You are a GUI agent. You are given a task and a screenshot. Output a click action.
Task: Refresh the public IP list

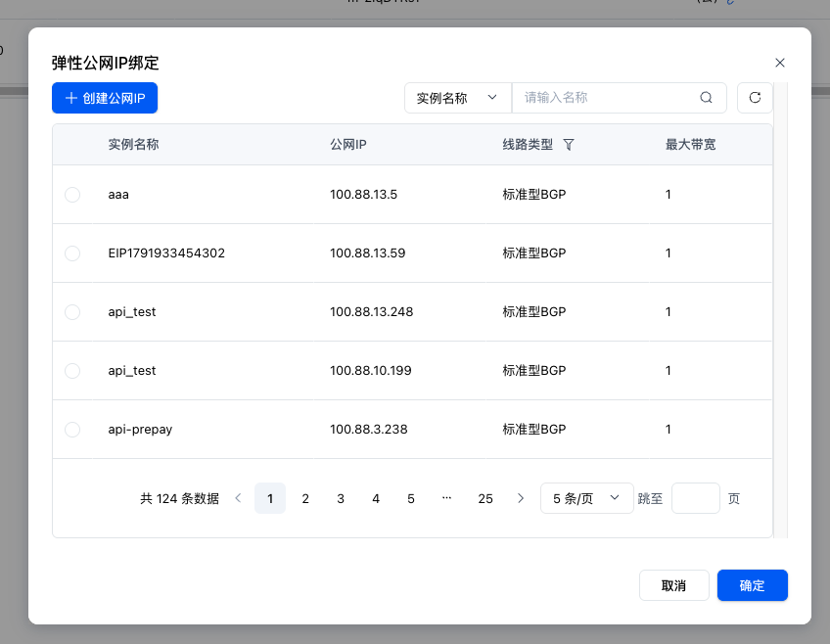click(755, 97)
